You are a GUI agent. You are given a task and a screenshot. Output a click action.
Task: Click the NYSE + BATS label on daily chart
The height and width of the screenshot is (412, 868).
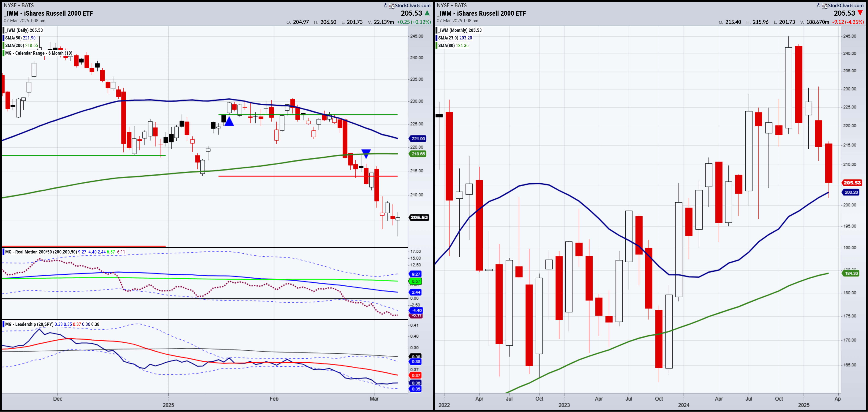click(19, 5)
